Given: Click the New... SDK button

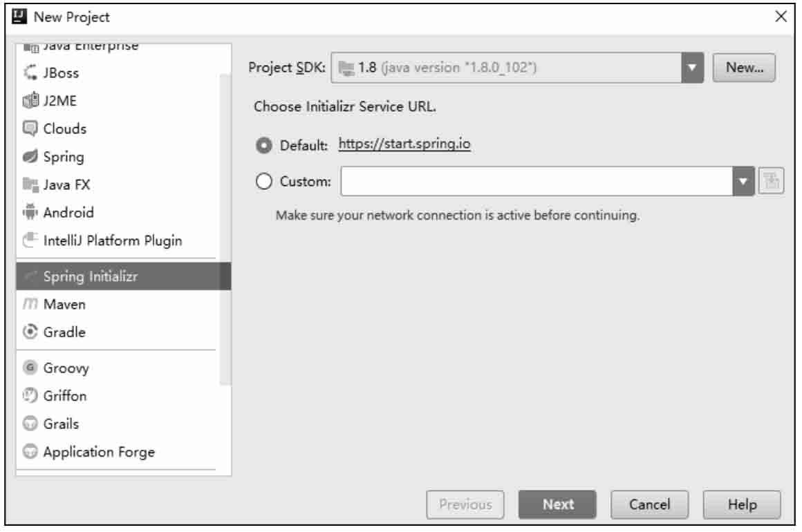Looking at the screenshot, I should [744, 68].
